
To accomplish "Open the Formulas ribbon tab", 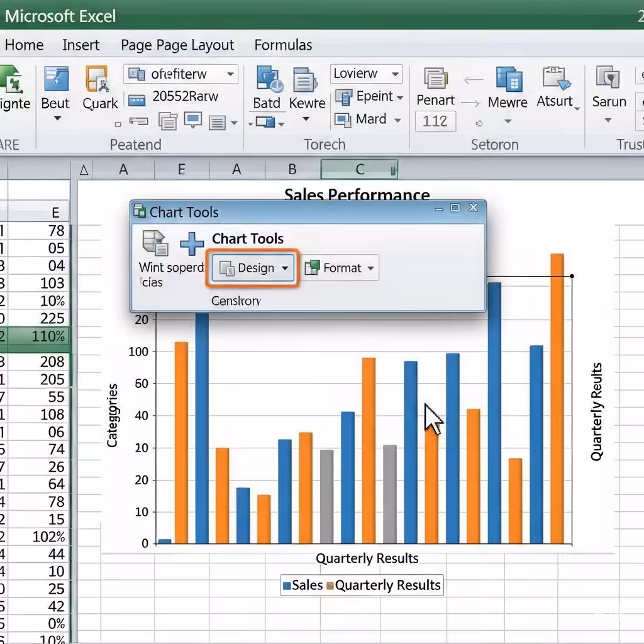I will tap(283, 45).
